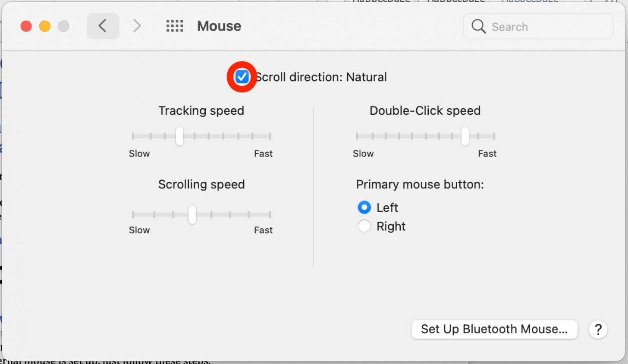
Task: Click the back arrow in the toolbar
Action: [x=103, y=26]
